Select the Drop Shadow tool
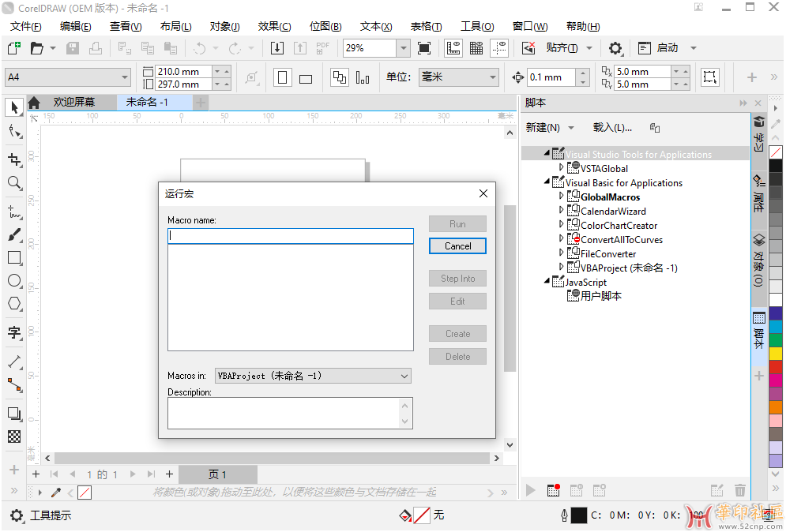786x532 pixels. [14, 414]
